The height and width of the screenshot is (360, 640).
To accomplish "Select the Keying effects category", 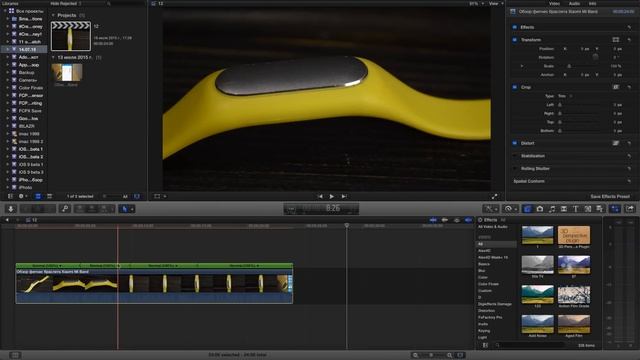I will (x=484, y=331).
